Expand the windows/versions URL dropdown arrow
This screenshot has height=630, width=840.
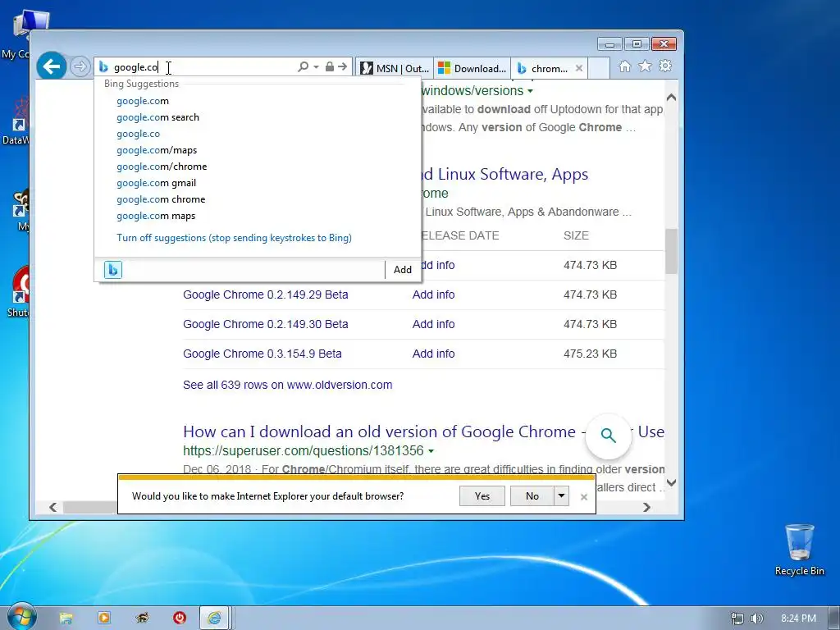(531, 91)
